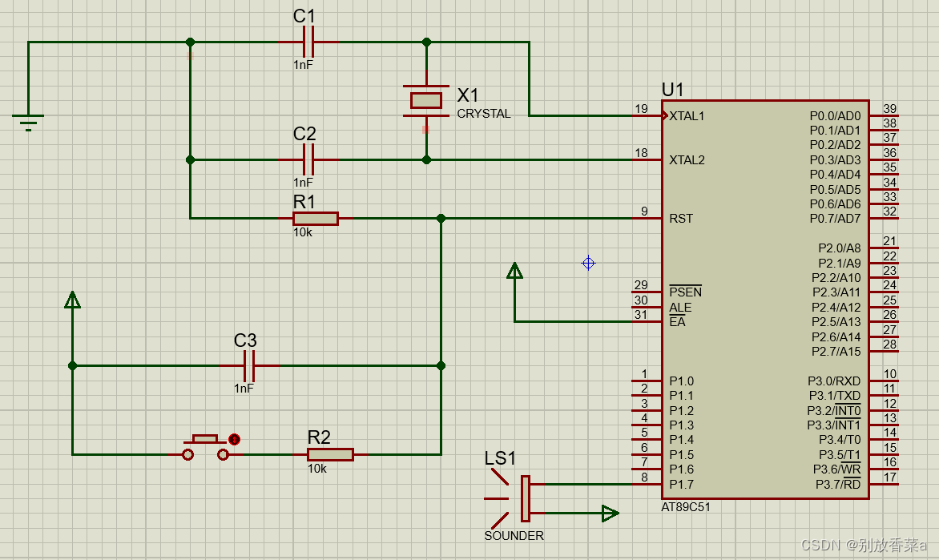Image resolution: width=939 pixels, height=560 pixels.
Task: Click pin number 9 at RST
Action: [x=644, y=211]
